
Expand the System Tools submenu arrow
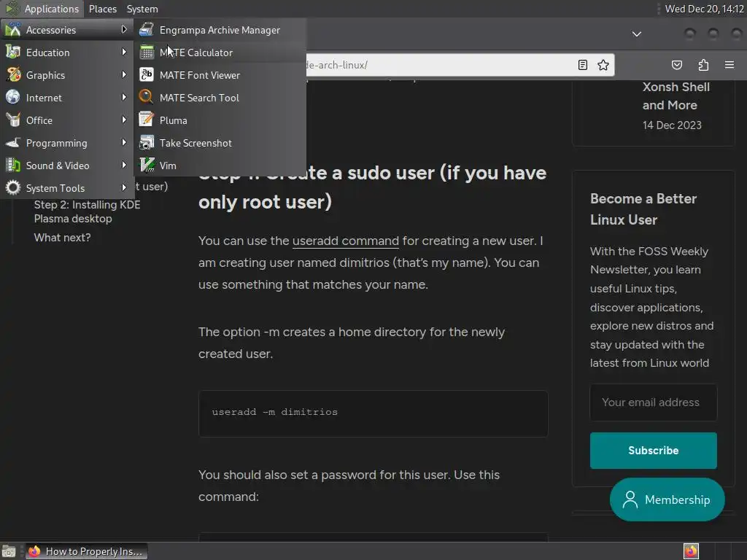(124, 187)
